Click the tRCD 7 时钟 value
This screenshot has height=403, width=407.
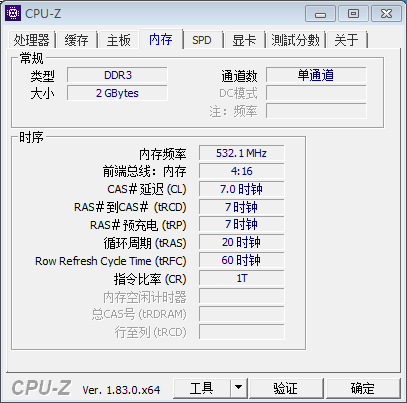click(242, 207)
